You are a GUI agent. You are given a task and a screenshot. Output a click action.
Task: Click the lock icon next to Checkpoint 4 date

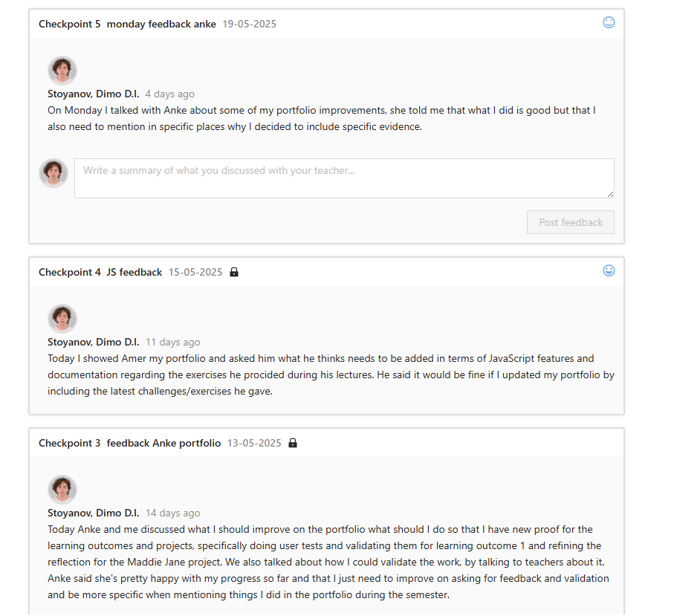tap(233, 272)
